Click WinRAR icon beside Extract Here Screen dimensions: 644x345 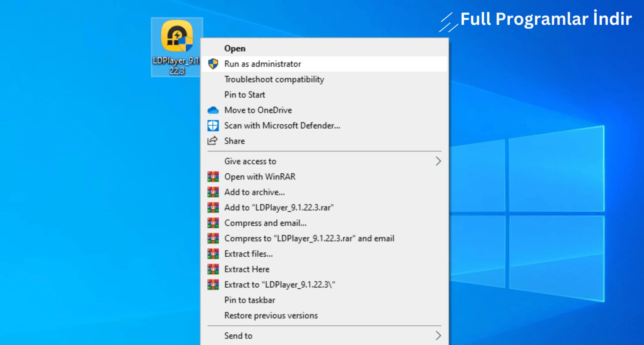[x=213, y=269]
